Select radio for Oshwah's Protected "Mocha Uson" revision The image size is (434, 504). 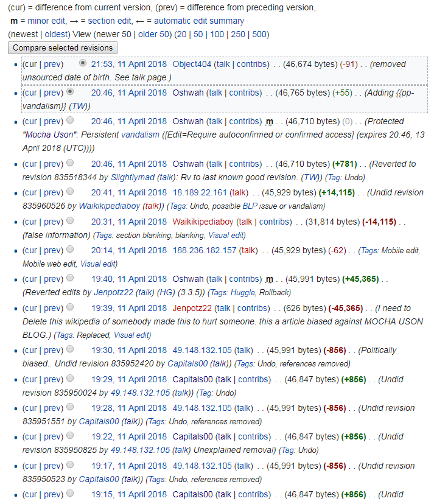coord(70,120)
